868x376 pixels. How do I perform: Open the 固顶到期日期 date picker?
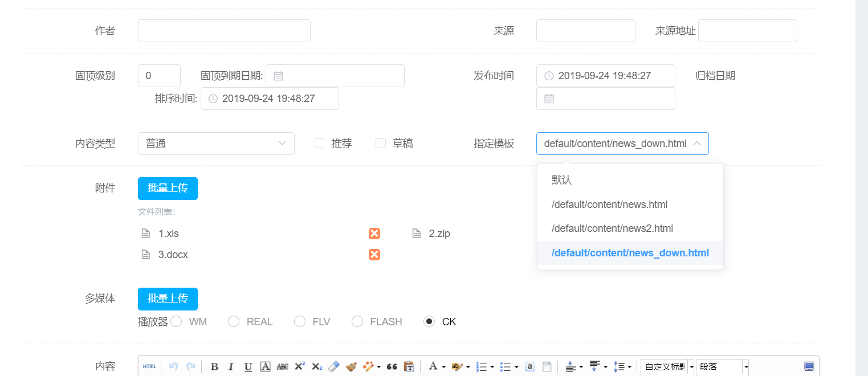335,76
